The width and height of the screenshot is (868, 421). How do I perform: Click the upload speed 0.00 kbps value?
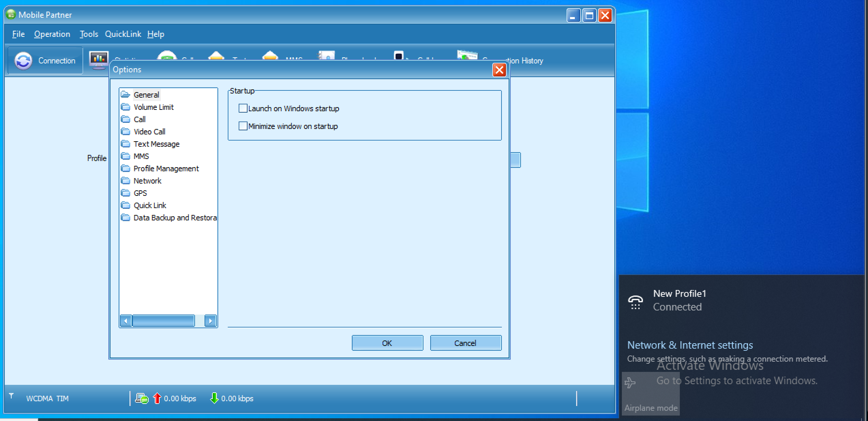(x=180, y=398)
